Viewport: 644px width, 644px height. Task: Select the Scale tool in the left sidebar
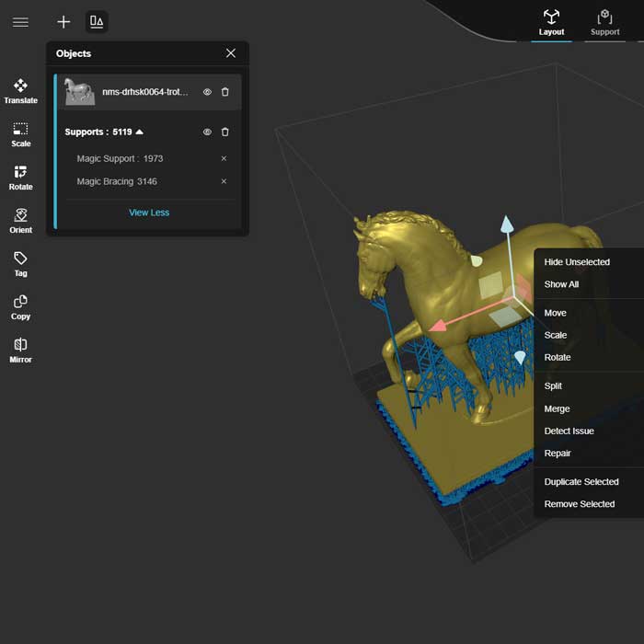pyautogui.click(x=20, y=134)
